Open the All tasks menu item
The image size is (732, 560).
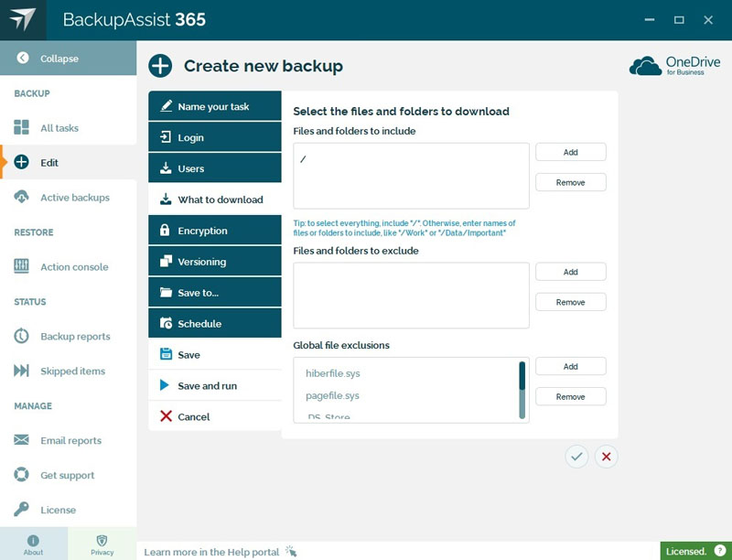(68, 127)
